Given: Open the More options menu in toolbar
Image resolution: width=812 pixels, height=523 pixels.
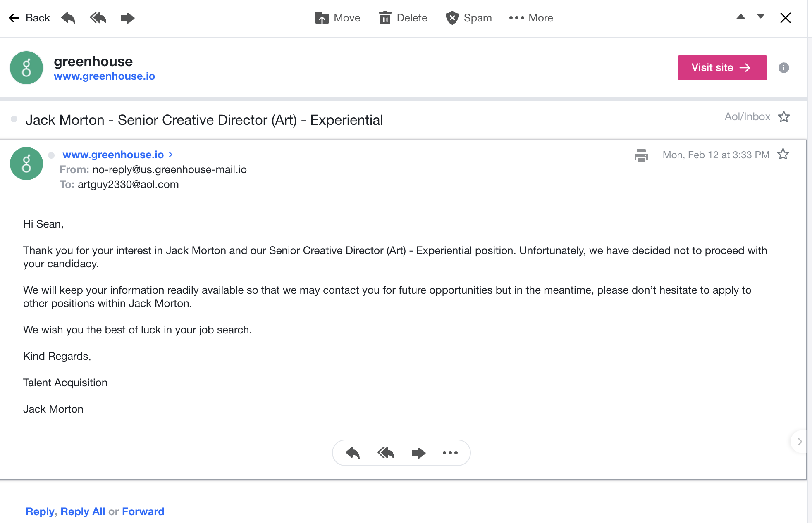Looking at the screenshot, I should point(531,18).
